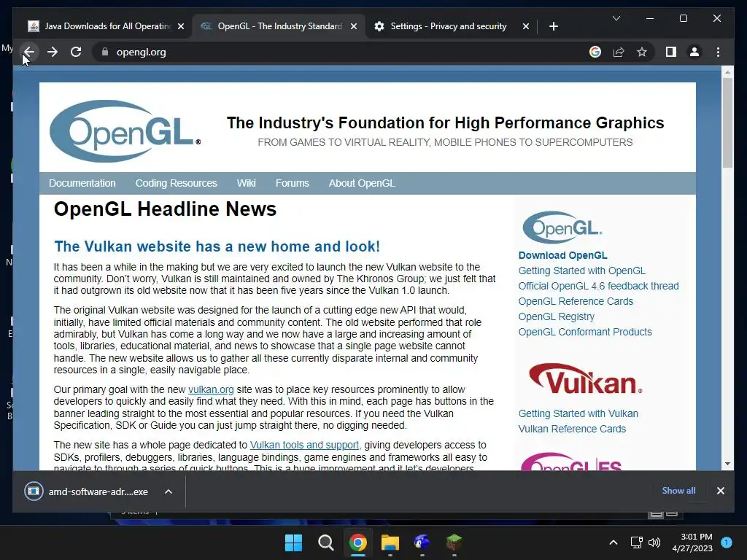
Task: Open the Documentation menu
Action: (x=82, y=183)
